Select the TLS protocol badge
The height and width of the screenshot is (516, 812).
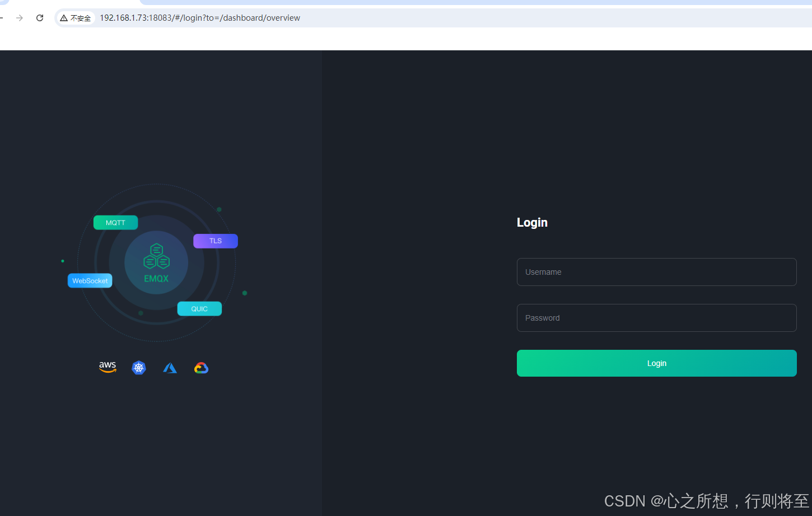click(x=215, y=241)
